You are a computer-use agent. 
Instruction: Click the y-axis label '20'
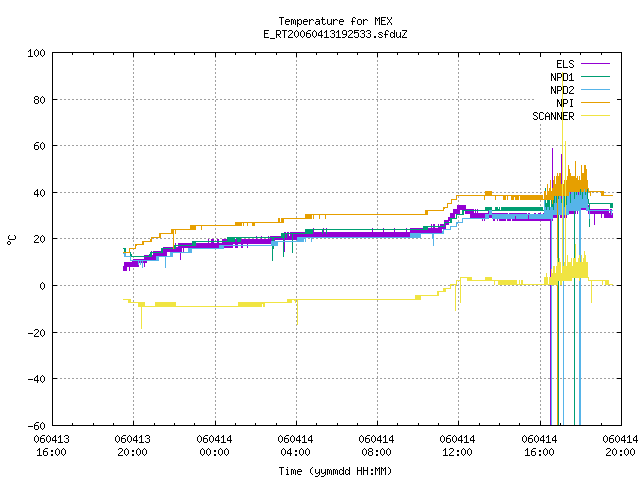click(39, 239)
